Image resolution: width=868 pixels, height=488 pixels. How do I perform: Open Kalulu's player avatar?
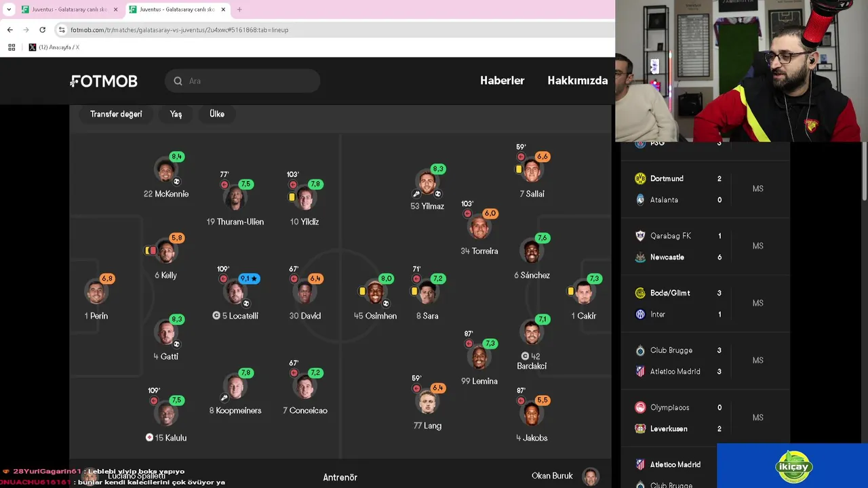[165, 415]
